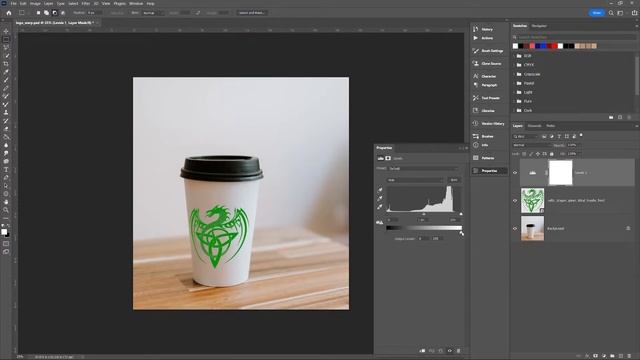
Task: Open the channel dropdown in Levels properties
Action: pos(415,180)
